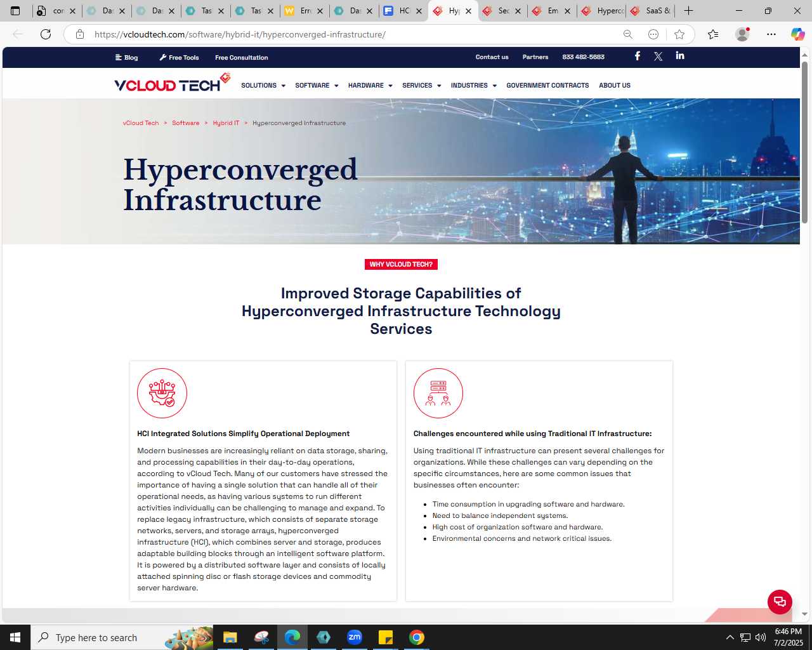812x650 pixels.
Task: Open Free Tools in top bar
Action: pyautogui.click(x=179, y=57)
